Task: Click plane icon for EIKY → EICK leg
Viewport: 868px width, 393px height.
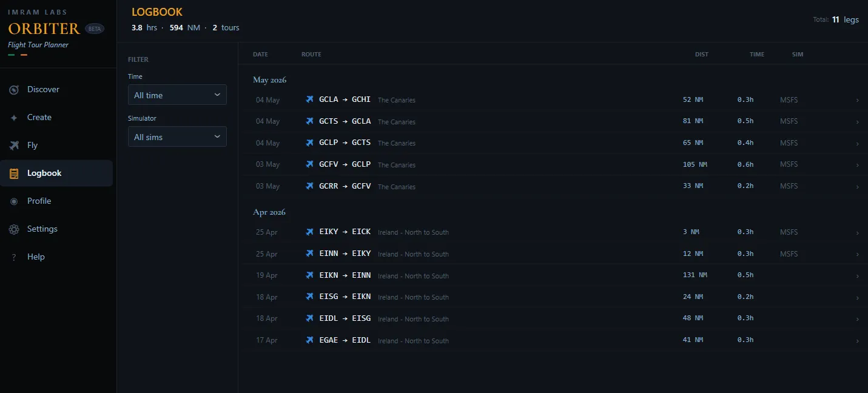Action: click(x=310, y=232)
